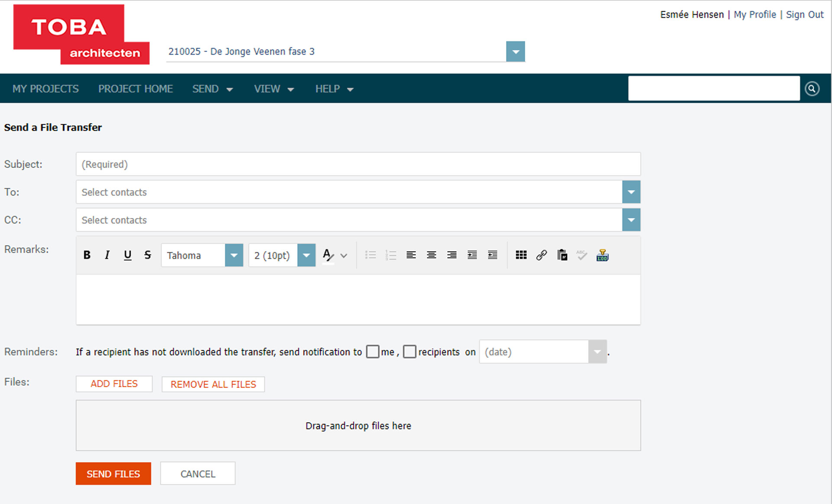The width and height of the screenshot is (832, 504).
Task: Toggle italic text formatting
Action: tap(107, 255)
